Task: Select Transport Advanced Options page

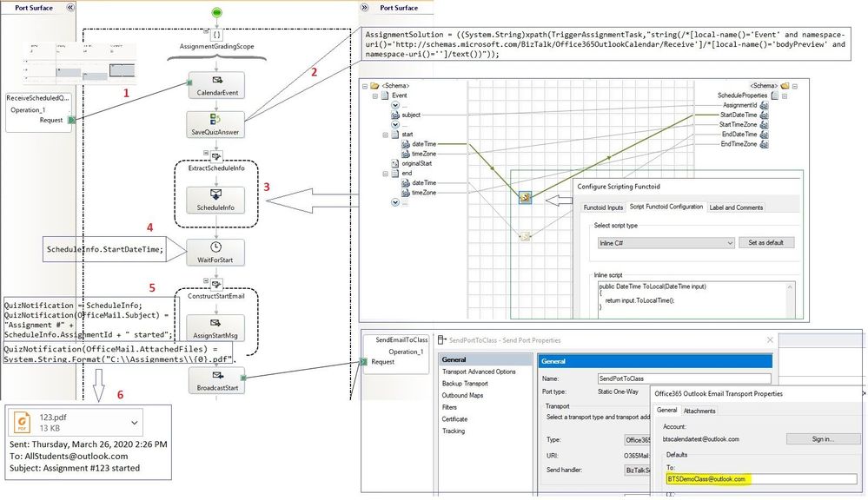Action: 479,372
